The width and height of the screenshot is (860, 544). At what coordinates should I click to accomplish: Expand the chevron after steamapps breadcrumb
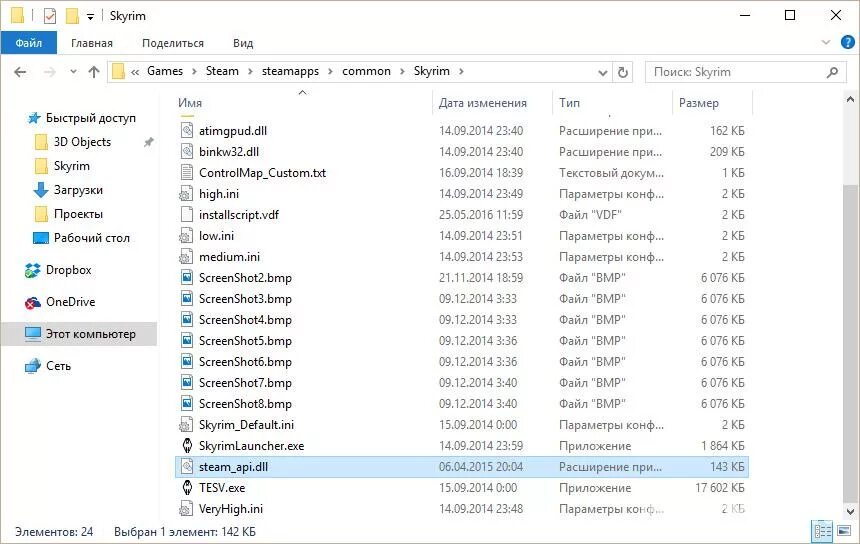pos(330,71)
